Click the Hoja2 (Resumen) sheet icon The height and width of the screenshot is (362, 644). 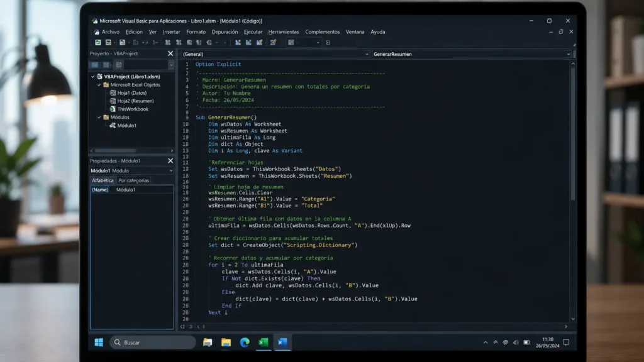[113, 101]
